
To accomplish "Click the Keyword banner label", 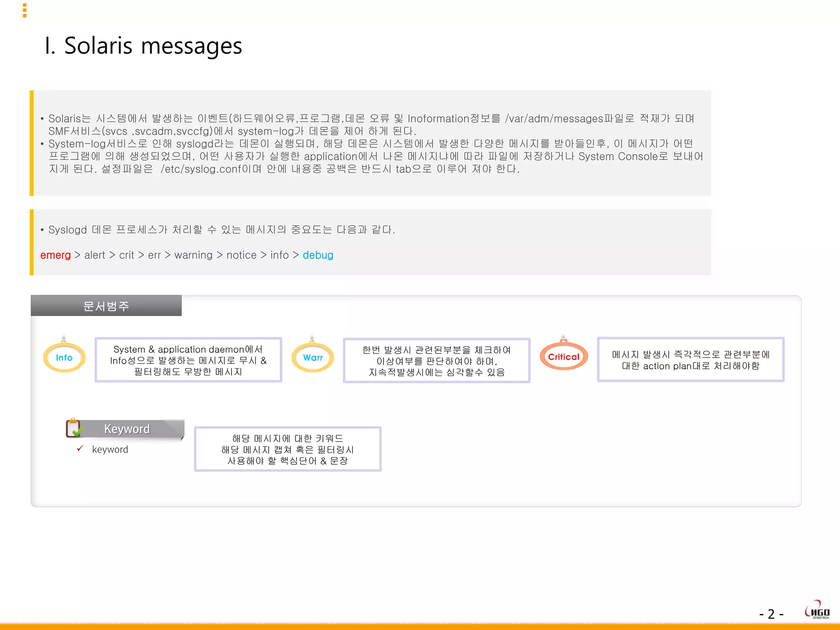I will (x=127, y=429).
